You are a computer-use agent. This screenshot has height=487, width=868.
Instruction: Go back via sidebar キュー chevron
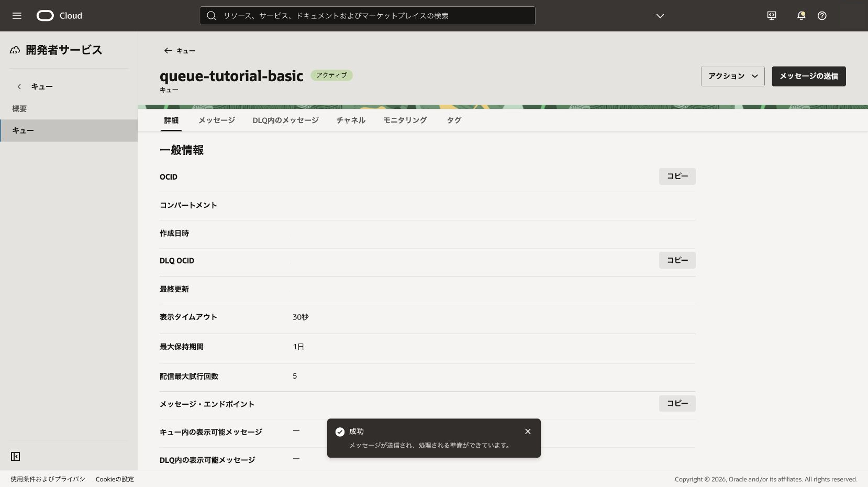point(19,87)
